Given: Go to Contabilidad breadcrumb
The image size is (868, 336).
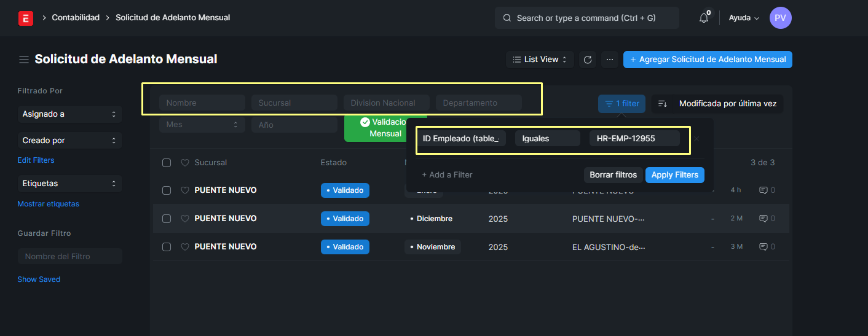Looking at the screenshot, I should pyautogui.click(x=76, y=18).
